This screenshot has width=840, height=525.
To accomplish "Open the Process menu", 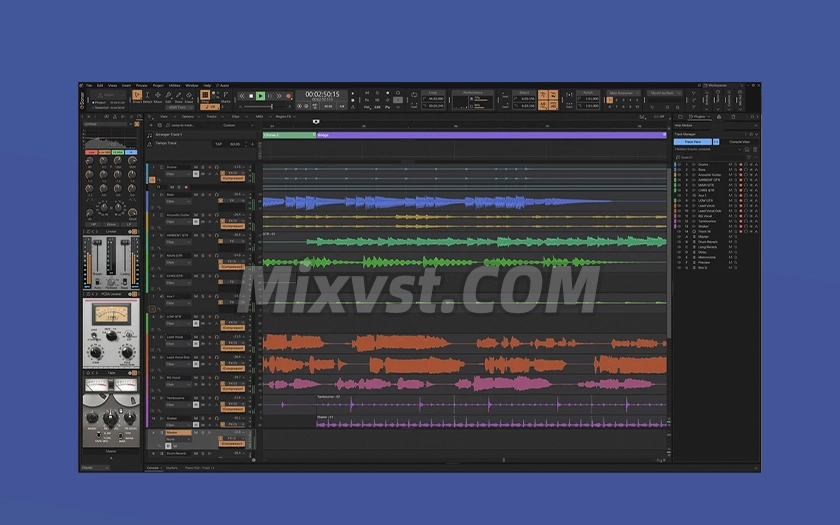I will coord(141,85).
